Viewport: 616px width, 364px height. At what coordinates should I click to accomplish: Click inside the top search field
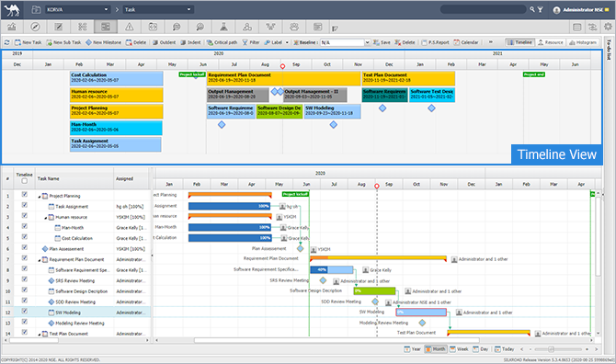pos(484,9)
